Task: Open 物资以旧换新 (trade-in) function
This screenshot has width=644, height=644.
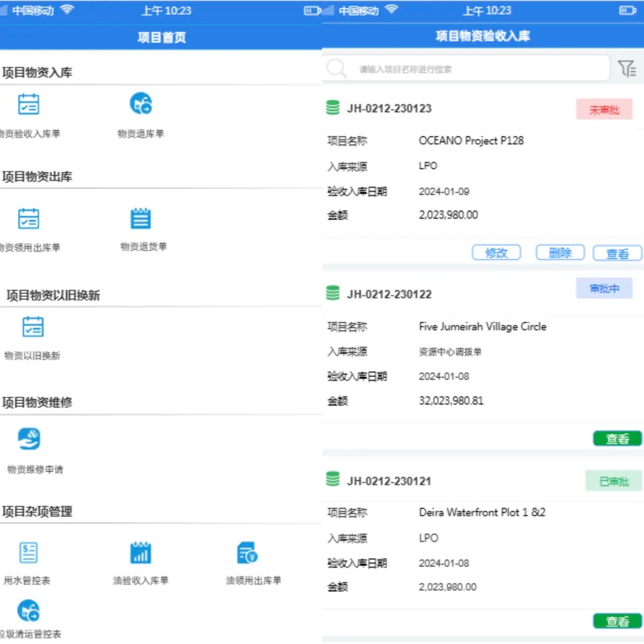Action: point(32,327)
